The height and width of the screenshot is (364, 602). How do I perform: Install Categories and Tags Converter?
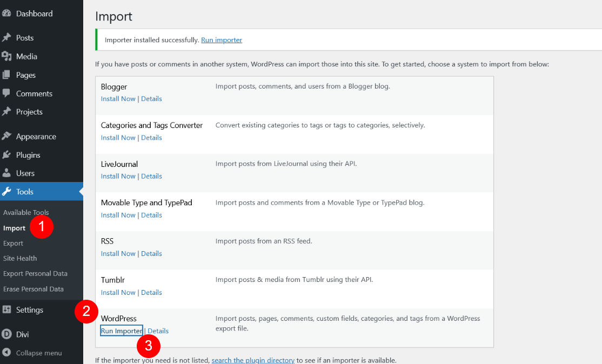tap(118, 138)
